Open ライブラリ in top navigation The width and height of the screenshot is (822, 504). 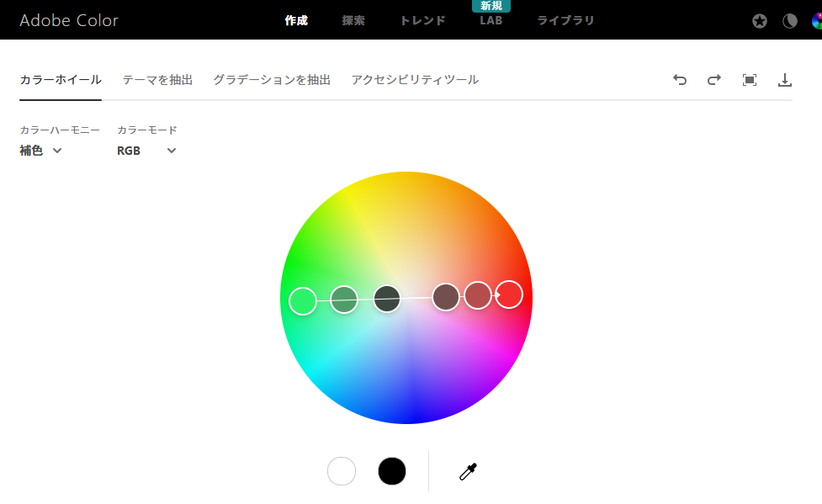tap(565, 20)
